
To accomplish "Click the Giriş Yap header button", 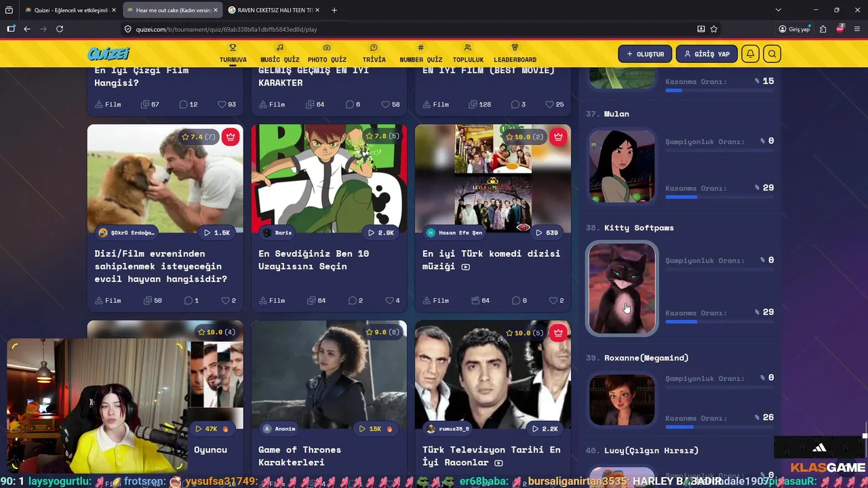I will (707, 54).
